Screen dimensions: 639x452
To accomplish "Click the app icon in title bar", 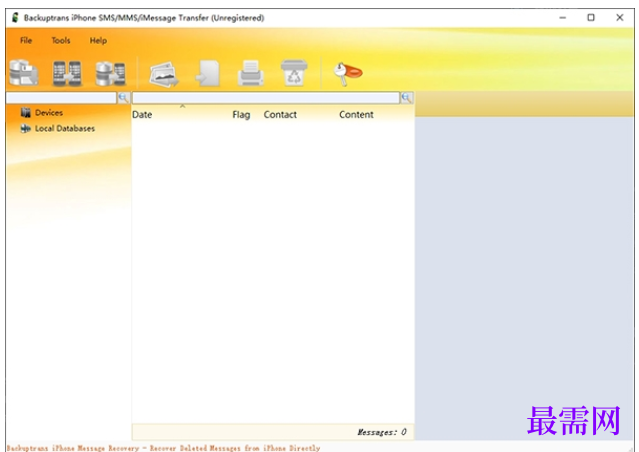I will [x=15, y=18].
